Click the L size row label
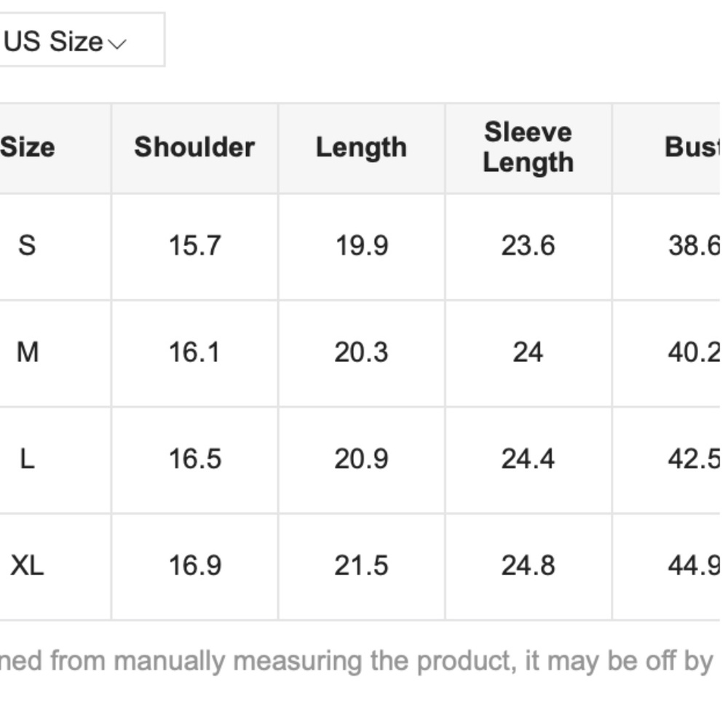728x728 pixels. [27, 459]
